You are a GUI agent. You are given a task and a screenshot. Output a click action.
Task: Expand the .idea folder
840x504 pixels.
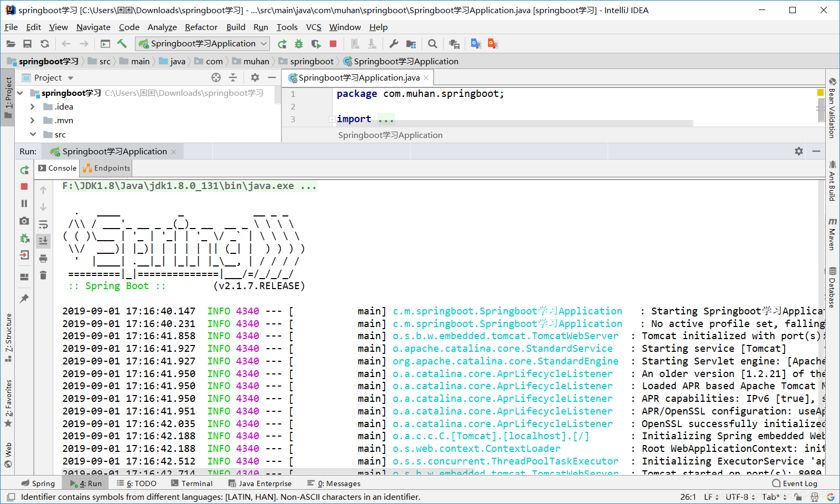click(x=33, y=106)
